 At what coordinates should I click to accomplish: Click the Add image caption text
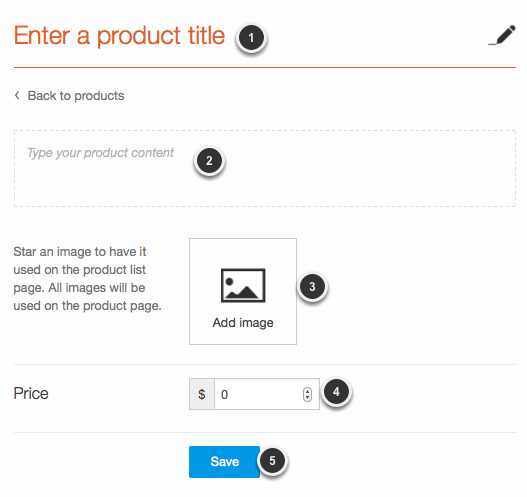[x=243, y=323]
